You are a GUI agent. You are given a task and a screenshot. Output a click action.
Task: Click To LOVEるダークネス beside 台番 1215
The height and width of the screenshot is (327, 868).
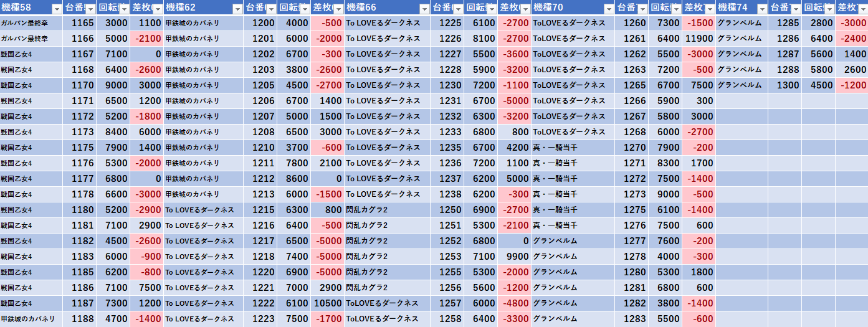coord(203,210)
